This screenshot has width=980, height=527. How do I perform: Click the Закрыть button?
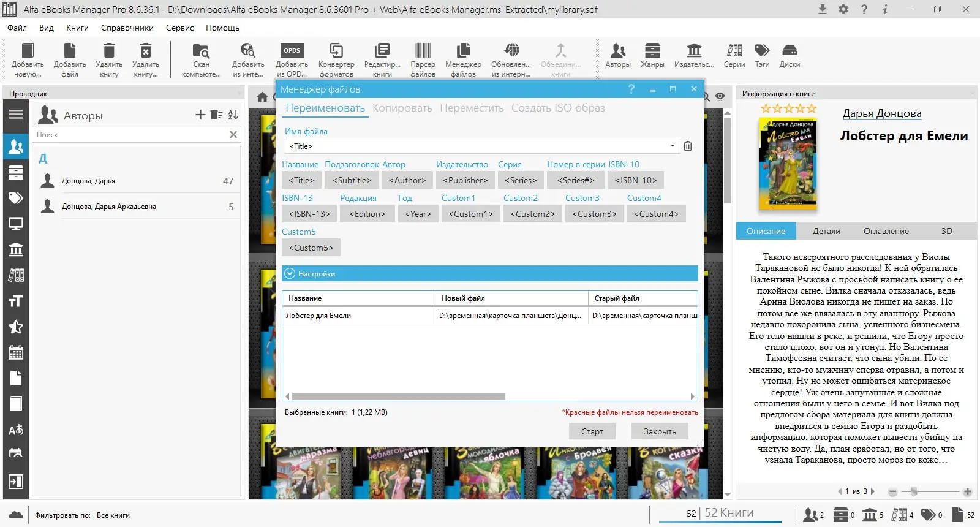point(660,431)
